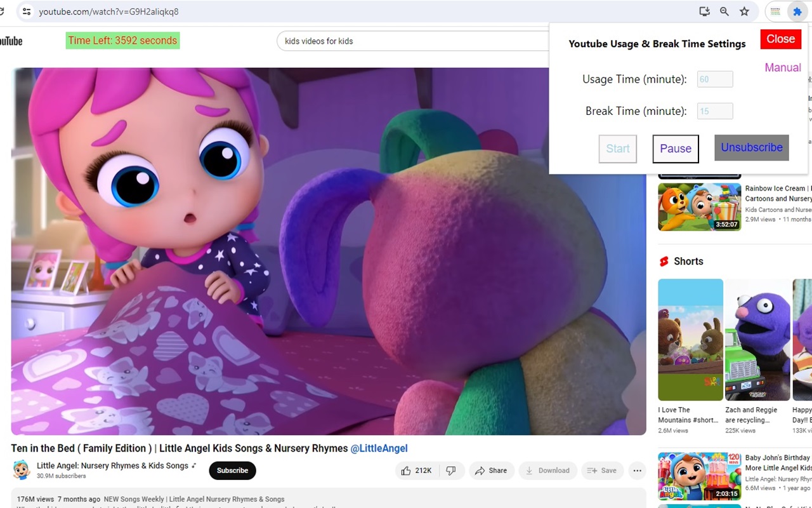The image size is (812, 508).
Task: Click the Kids Cartoons and Nursery channel name
Action: tap(778, 210)
